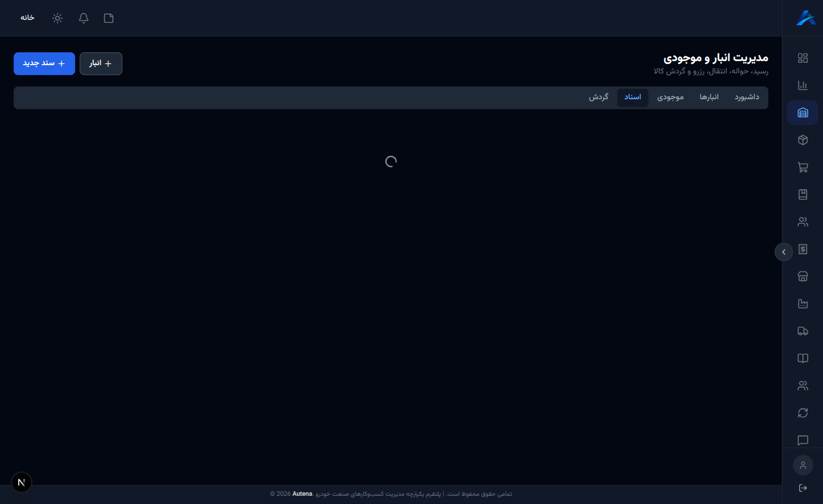Open the delivery truck icon
Screen dimensions: 823x504
(x=802, y=331)
